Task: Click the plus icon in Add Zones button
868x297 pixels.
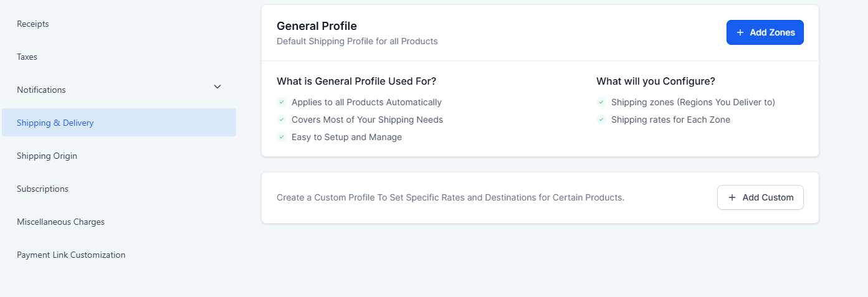Action: point(740,32)
